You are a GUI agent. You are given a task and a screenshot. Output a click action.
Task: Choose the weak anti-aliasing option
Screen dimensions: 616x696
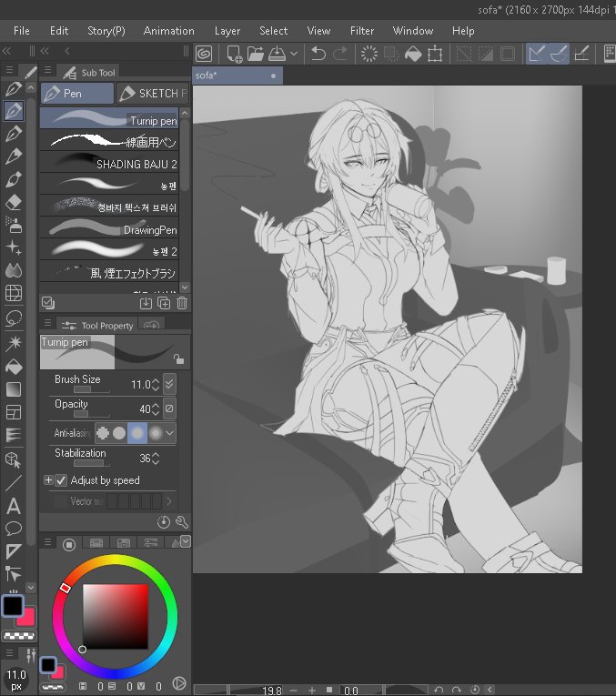(x=119, y=433)
